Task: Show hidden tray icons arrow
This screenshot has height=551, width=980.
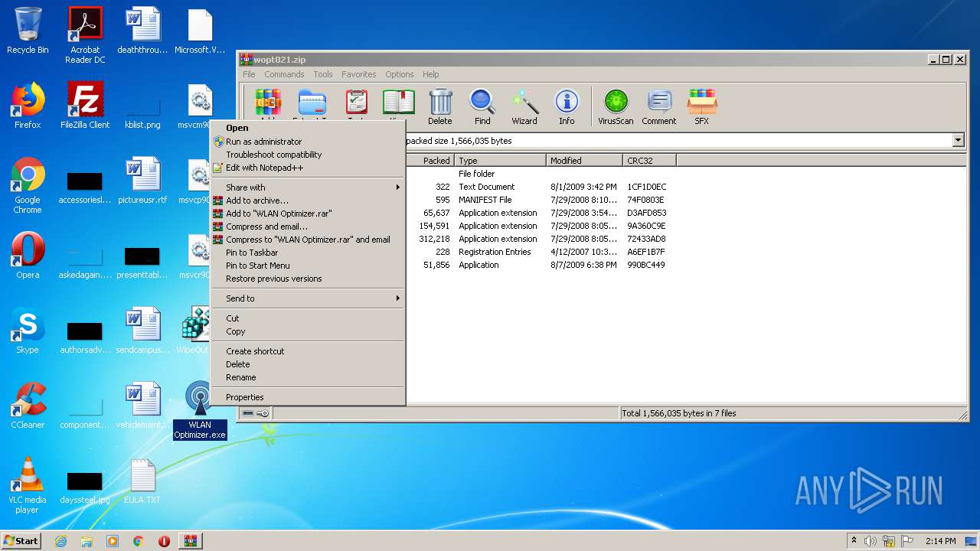Action: click(x=854, y=541)
